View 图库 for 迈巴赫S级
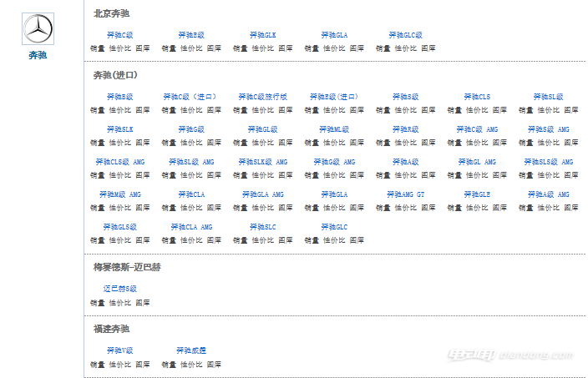 (143, 302)
